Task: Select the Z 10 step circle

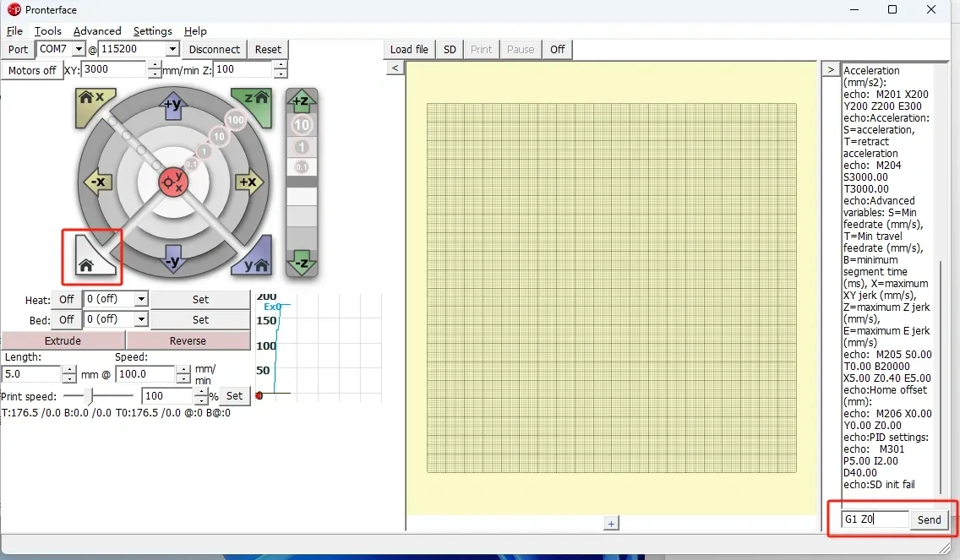Action: (301, 126)
